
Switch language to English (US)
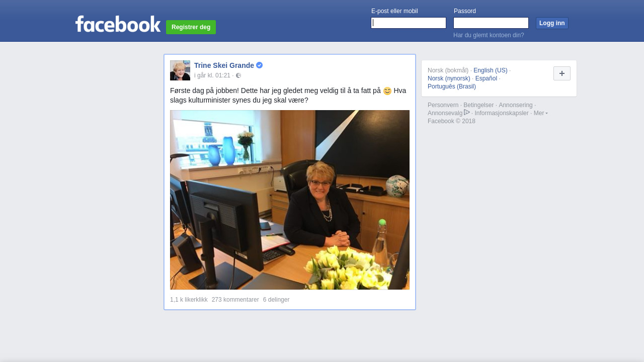click(491, 70)
